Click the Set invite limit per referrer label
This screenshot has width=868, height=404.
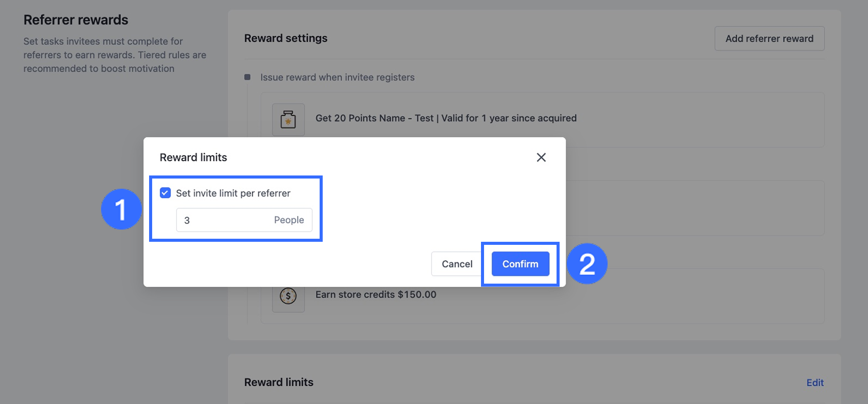coord(233,193)
